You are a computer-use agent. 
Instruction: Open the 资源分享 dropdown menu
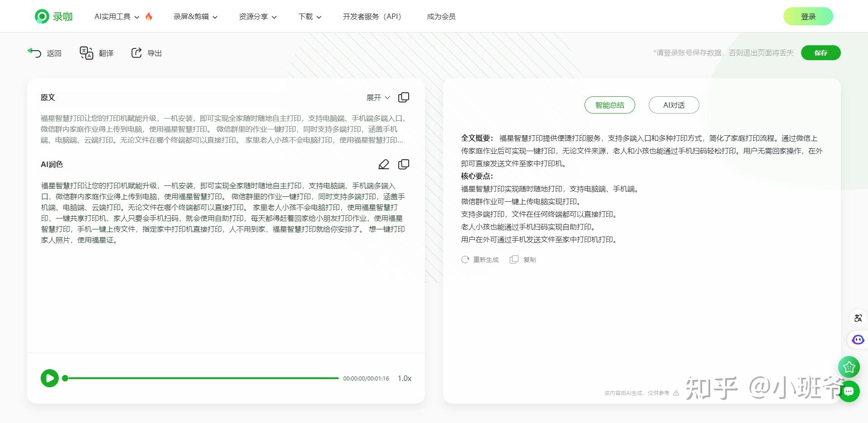258,17
